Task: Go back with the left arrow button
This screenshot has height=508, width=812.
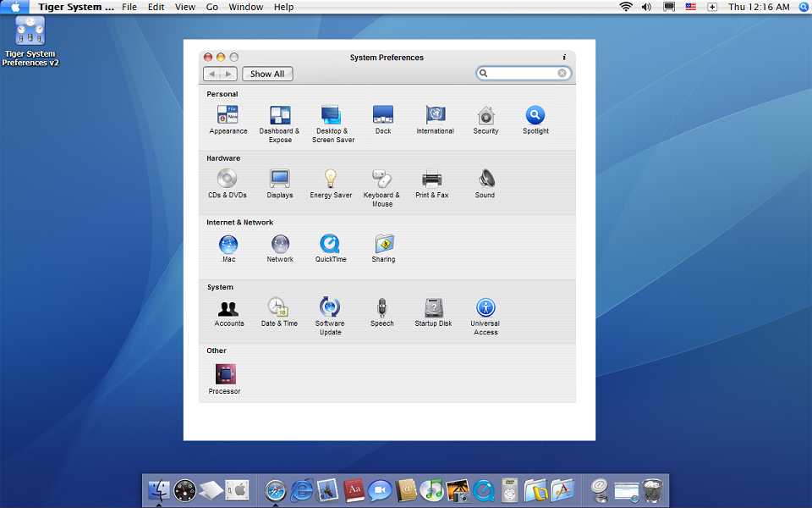Action: coord(212,74)
